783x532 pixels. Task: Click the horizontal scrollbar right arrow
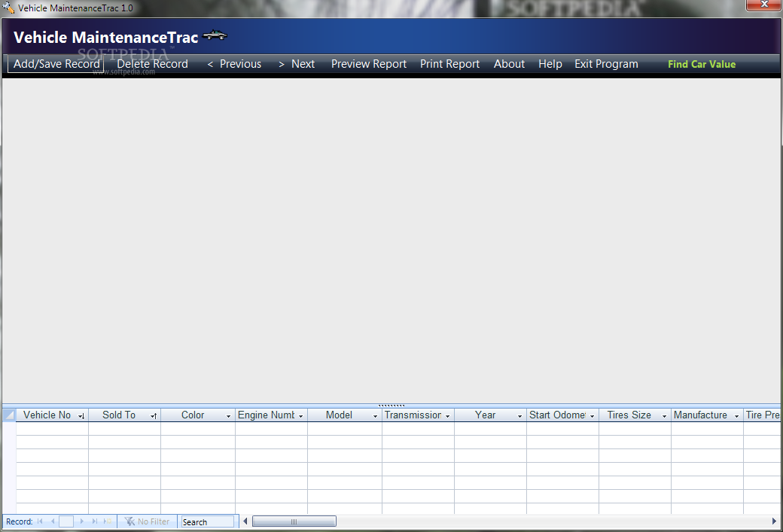point(774,521)
